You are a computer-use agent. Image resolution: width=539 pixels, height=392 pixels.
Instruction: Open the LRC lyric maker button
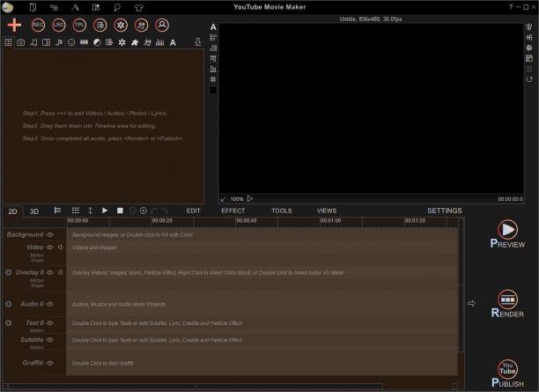[59, 25]
